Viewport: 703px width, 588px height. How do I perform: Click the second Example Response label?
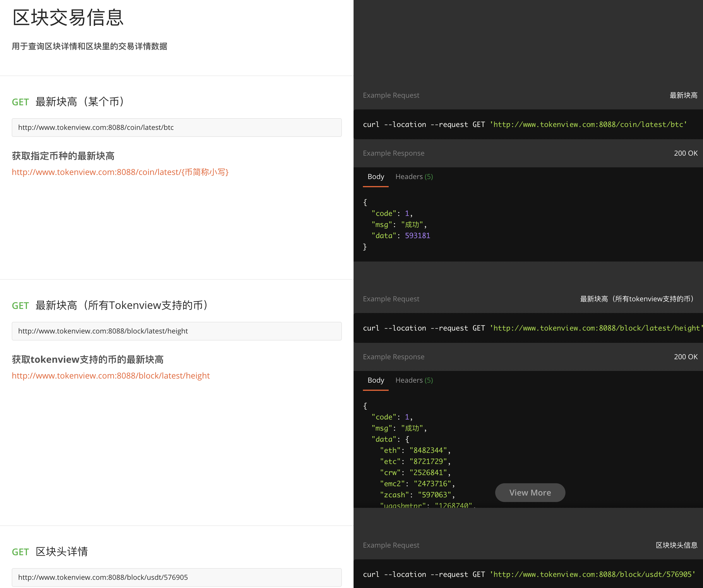[x=394, y=357]
